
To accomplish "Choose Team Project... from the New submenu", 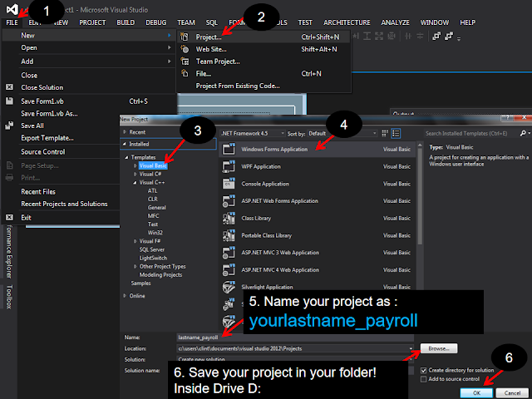I will tap(264, 62).
